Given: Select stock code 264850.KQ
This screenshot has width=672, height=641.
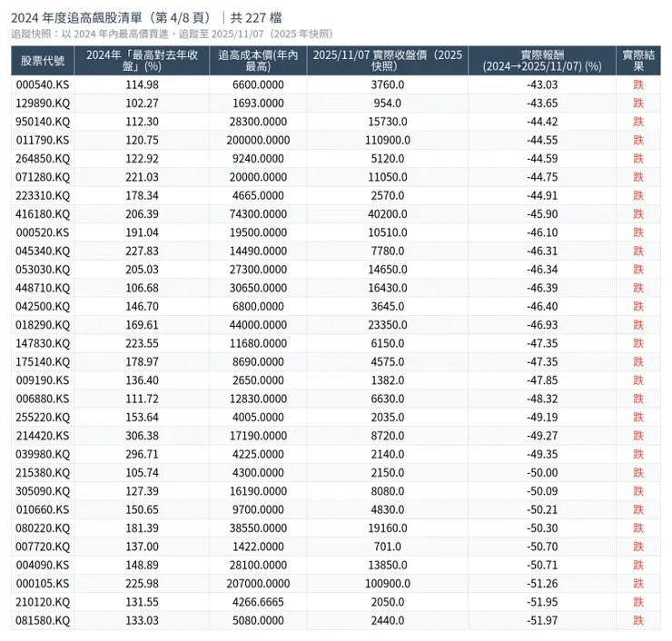Looking at the screenshot, I should pos(43,159).
